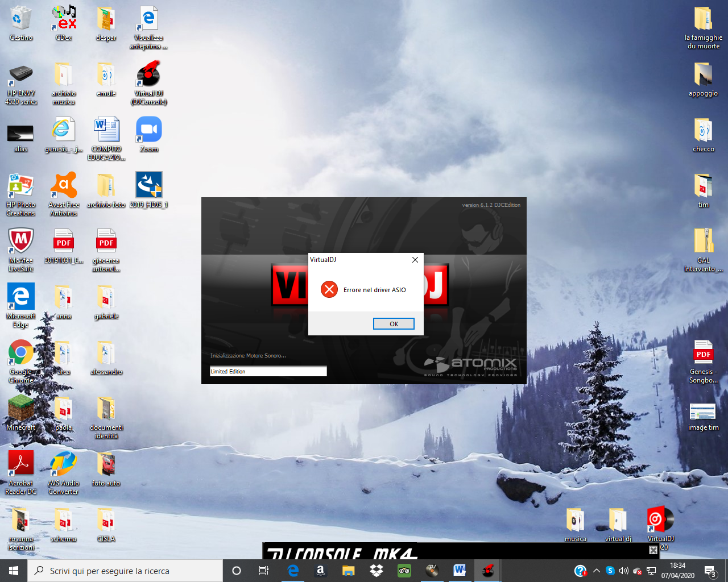
Task: Open the Genesis Songbook PDF
Action: (704, 362)
